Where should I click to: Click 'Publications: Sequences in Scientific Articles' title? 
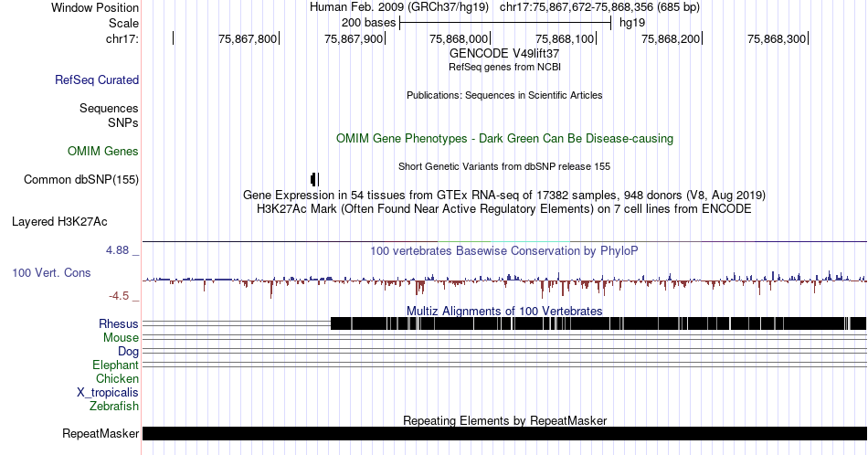click(x=504, y=95)
